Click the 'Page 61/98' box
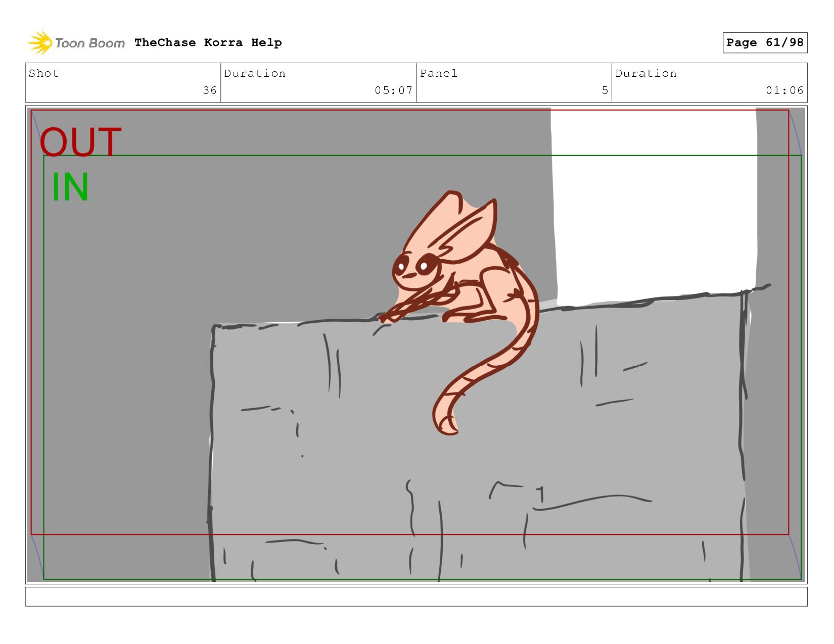 click(x=765, y=42)
